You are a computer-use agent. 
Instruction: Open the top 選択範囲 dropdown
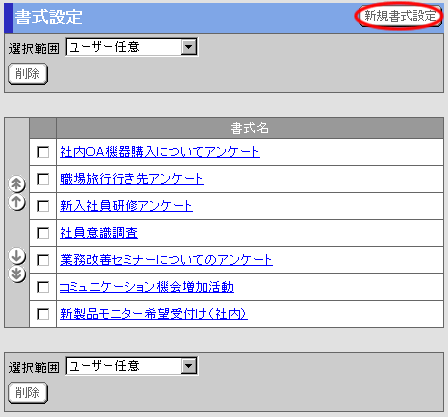pos(132,47)
